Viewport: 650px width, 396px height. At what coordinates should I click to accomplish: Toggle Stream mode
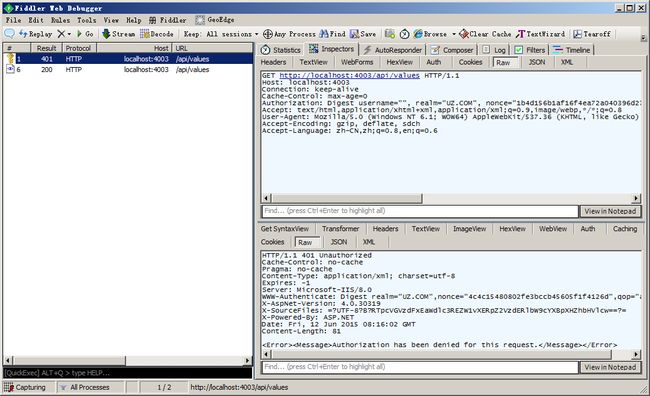119,34
